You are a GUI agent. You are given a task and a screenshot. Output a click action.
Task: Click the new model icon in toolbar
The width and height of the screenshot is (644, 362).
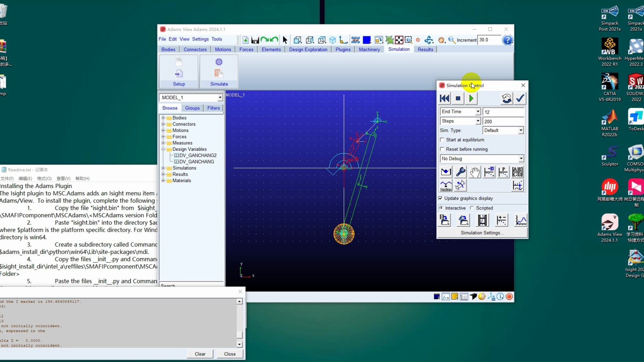point(245,40)
